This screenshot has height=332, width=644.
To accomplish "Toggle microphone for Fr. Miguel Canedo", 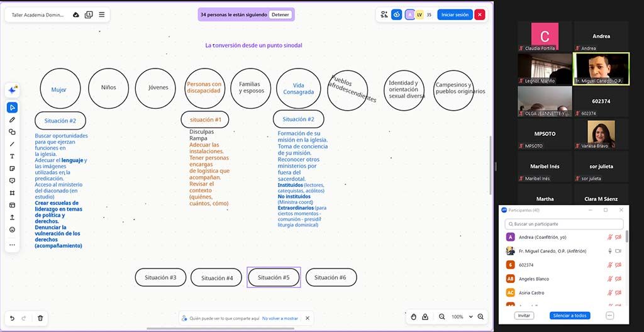I will click(x=610, y=251).
